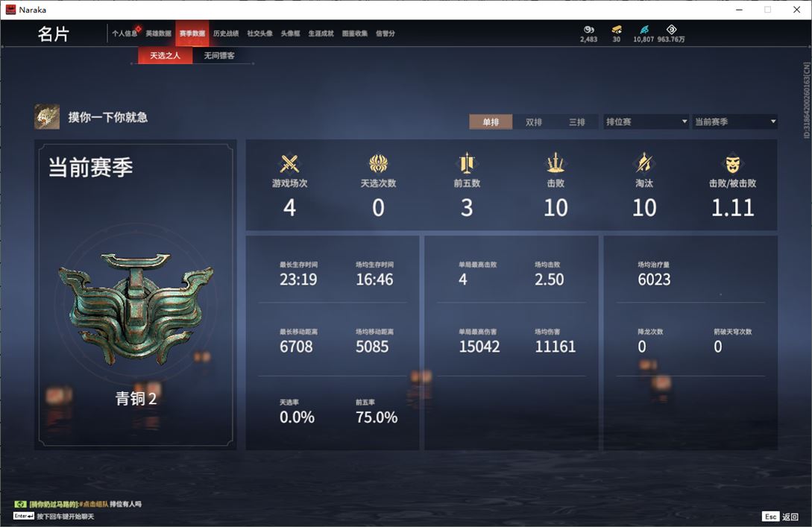The height and width of the screenshot is (527, 812).
Task: Open the 赛季数据 tab
Action: pyautogui.click(x=192, y=33)
